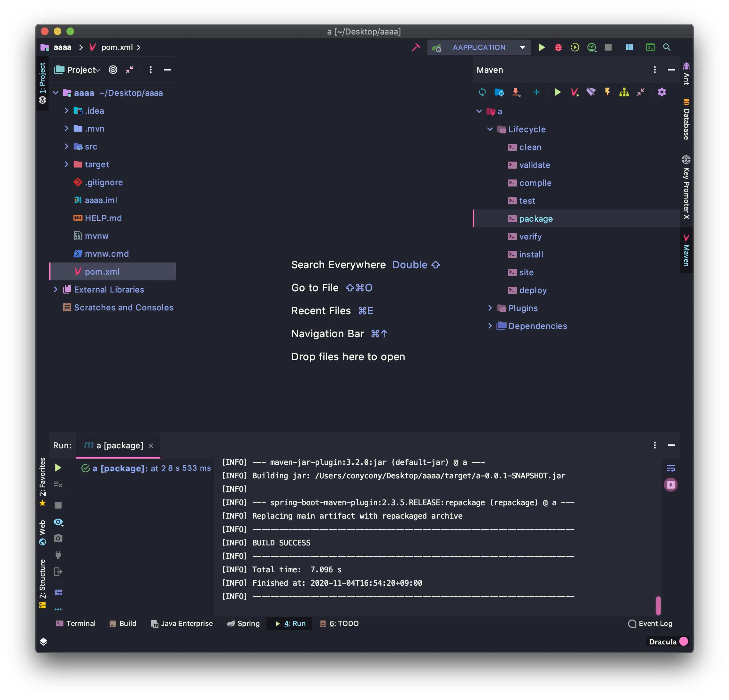Click the Build hammer icon
The height and width of the screenshot is (700, 729).
click(416, 48)
